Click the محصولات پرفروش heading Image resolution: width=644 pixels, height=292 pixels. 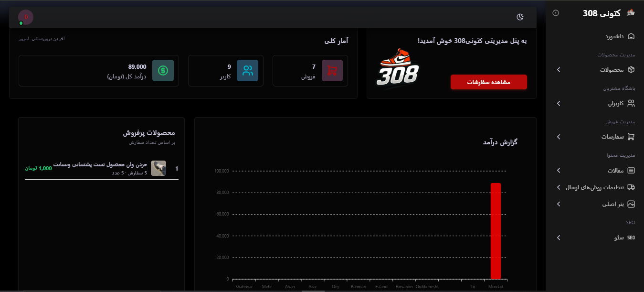(149, 132)
